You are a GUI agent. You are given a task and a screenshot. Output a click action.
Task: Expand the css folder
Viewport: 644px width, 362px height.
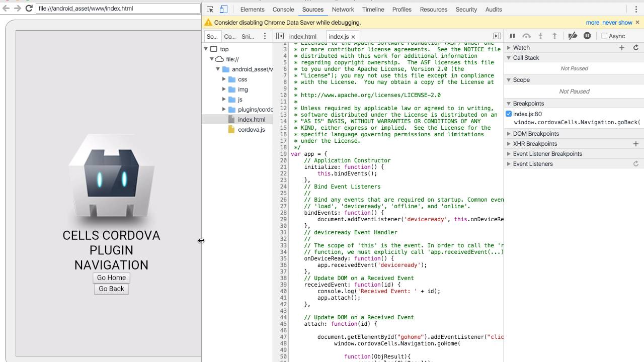(x=224, y=79)
